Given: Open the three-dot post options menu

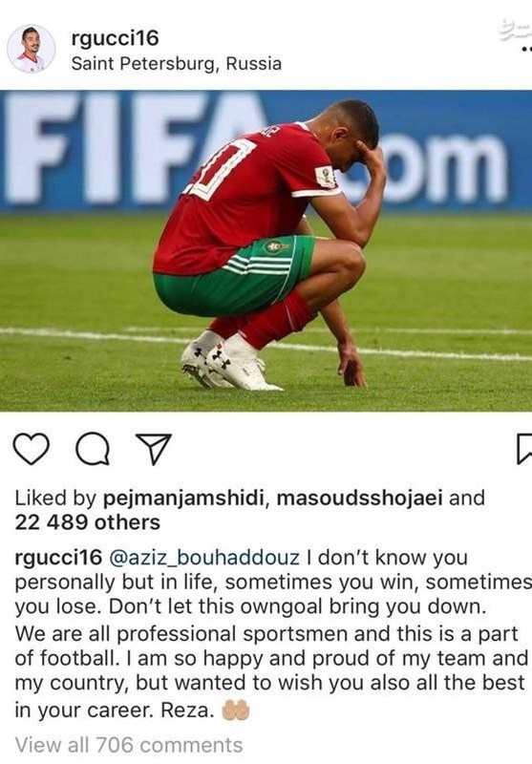Looking at the screenshot, I should click(x=526, y=50).
